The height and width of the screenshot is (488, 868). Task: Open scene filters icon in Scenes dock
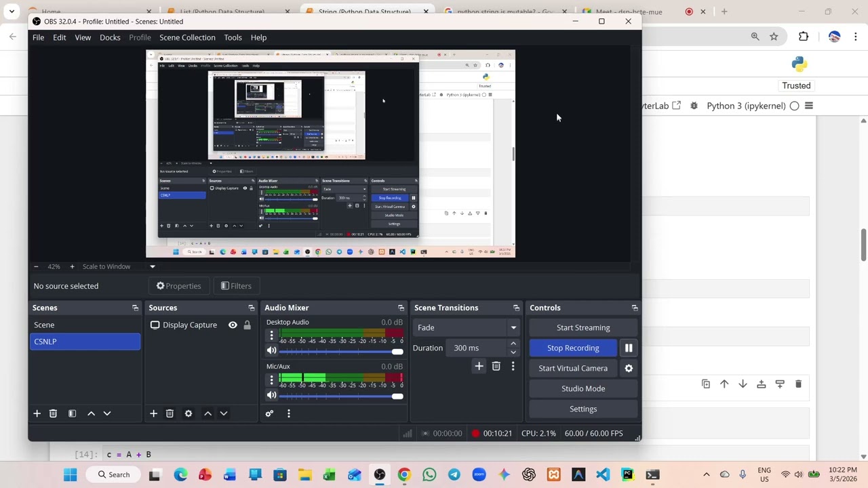[72, 413]
